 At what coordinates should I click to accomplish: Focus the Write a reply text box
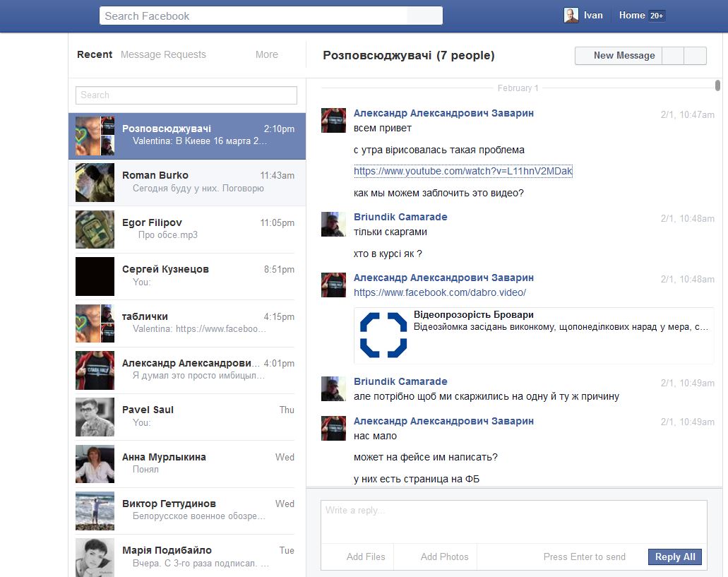(513, 521)
